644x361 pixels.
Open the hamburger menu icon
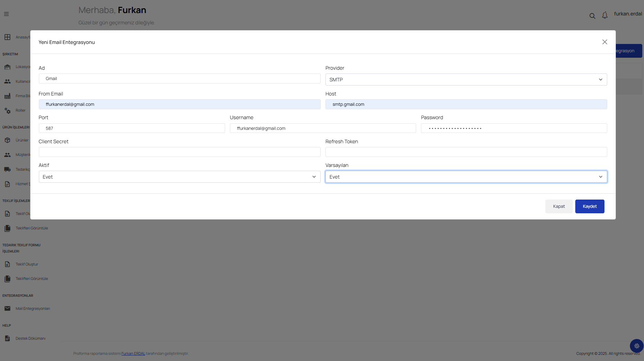6,14
